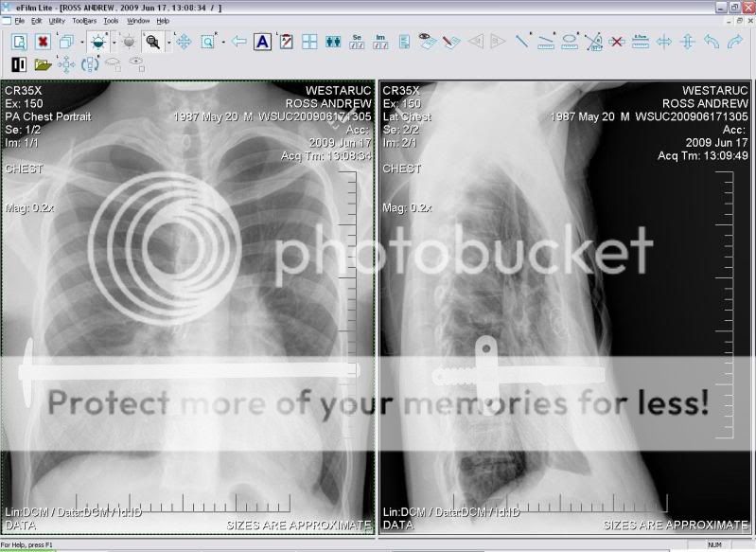Image resolution: width=756 pixels, height=552 pixels.
Task: Select the lateral chest X-ray viewport
Action: 565,307
